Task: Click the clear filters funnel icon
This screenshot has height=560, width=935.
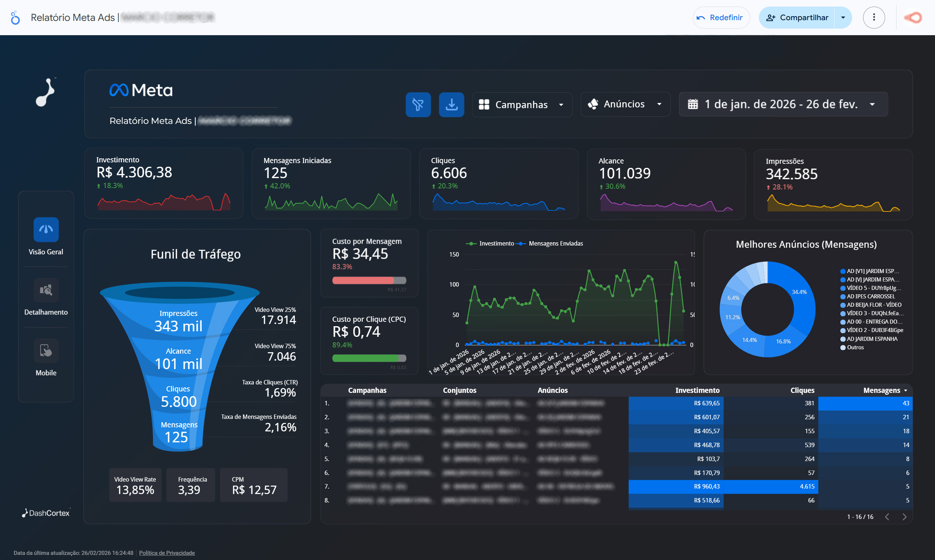Action: 418,104
